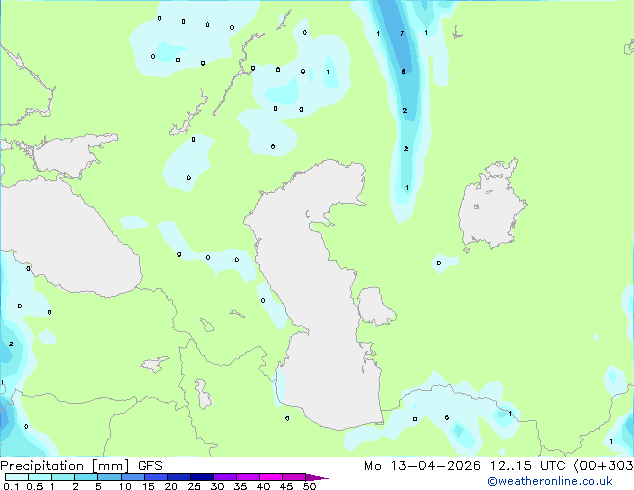Click the '50' legend scale label
The image size is (634, 490).
coord(309,486)
